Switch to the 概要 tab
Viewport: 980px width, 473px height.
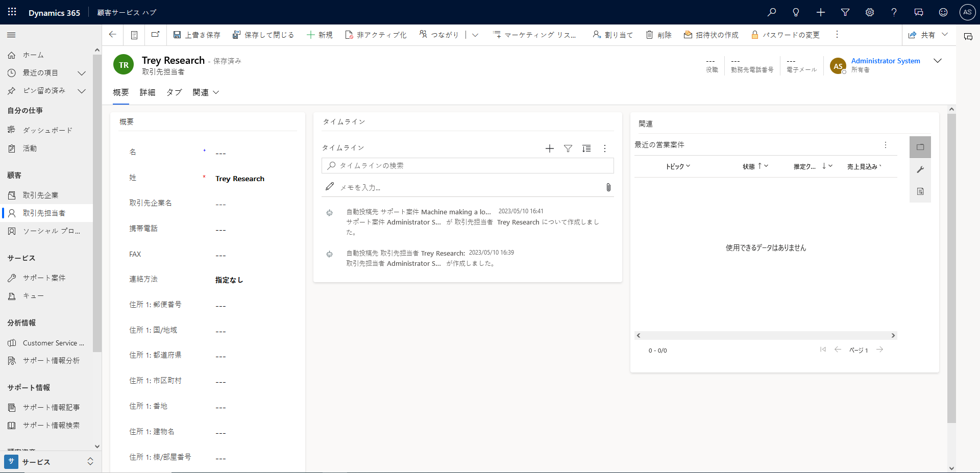click(x=121, y=92)
